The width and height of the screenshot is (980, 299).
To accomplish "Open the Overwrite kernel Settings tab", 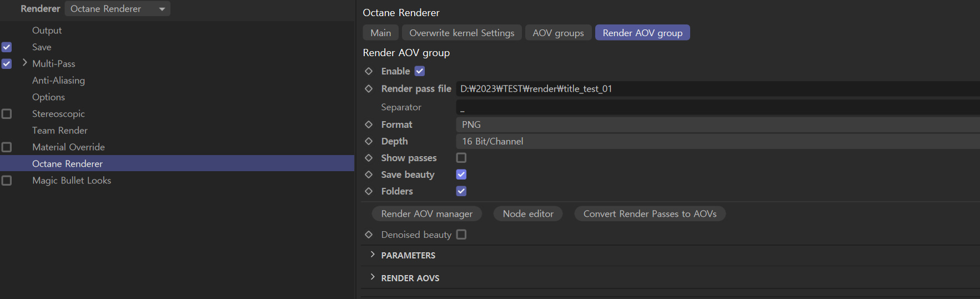I will (x=462, y=33).
